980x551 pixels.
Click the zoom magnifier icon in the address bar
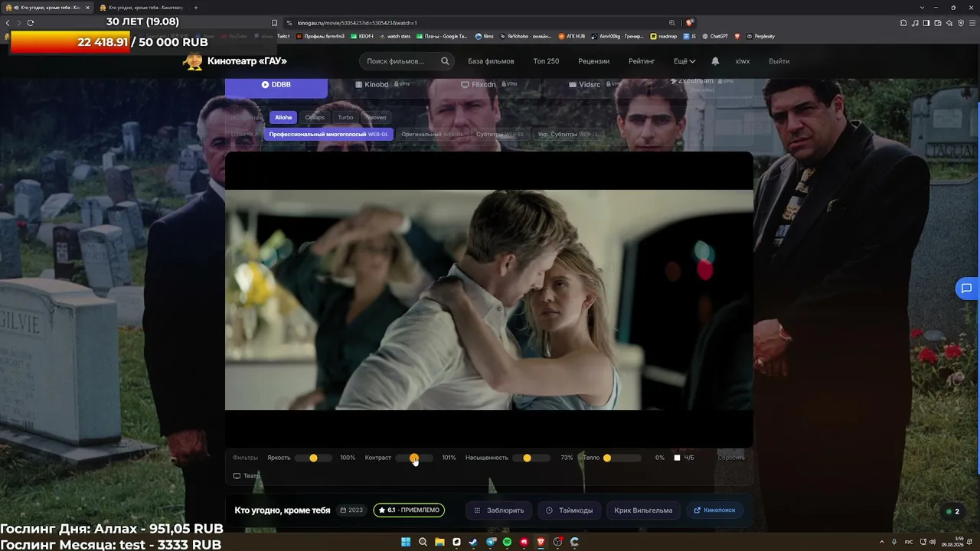tap(672, 23)
